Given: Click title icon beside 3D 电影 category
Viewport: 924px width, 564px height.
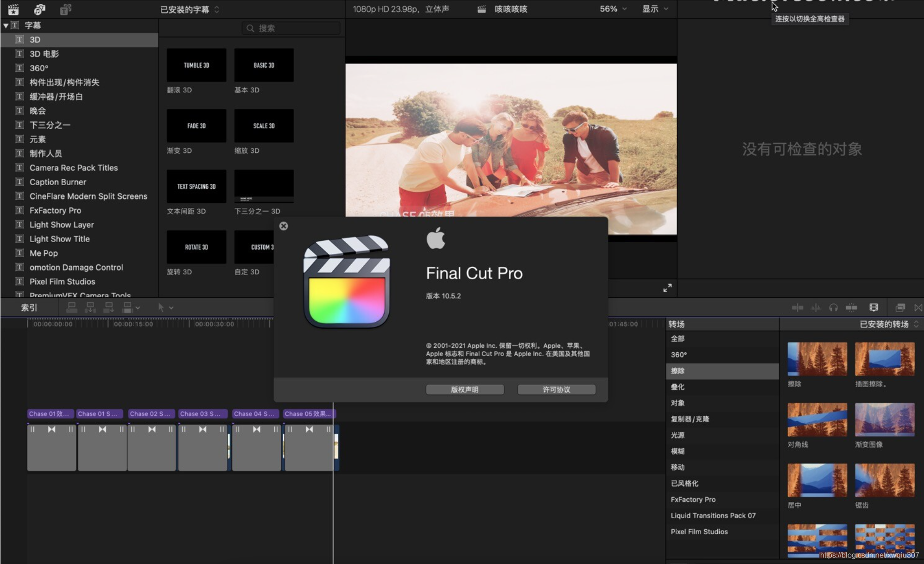Looking at the screenshot, I should 19,54.
